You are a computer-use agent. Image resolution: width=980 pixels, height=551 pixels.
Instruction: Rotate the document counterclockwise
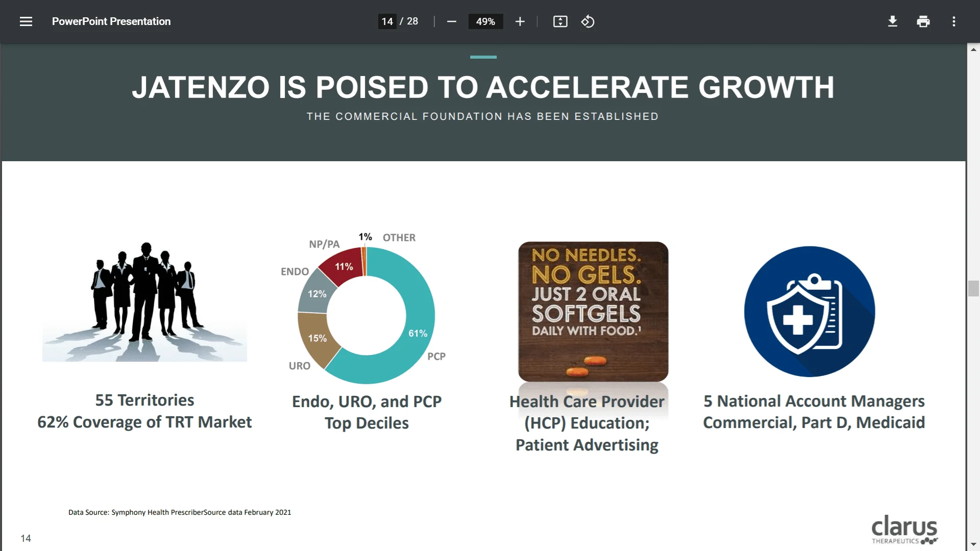[587, 21]
